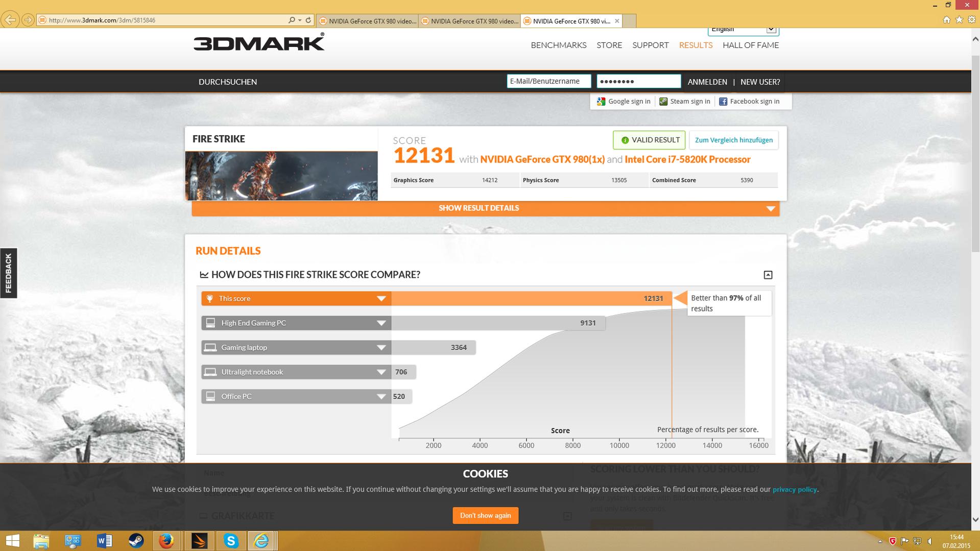Click the Google sign in icon
Screen dimensions: 980x551
pyautogui.click(x=601, y=102)
